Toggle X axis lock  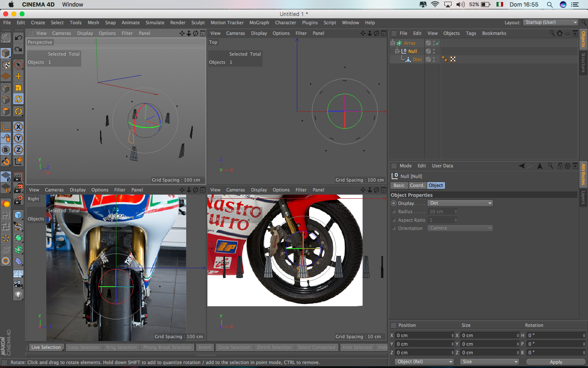(x=18, y=127)
